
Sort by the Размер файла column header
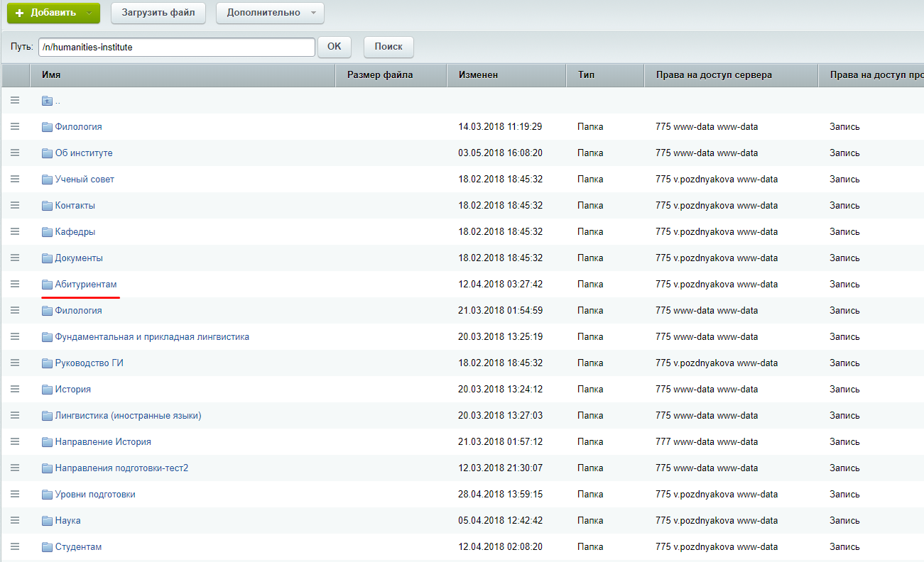click(391, 75)
